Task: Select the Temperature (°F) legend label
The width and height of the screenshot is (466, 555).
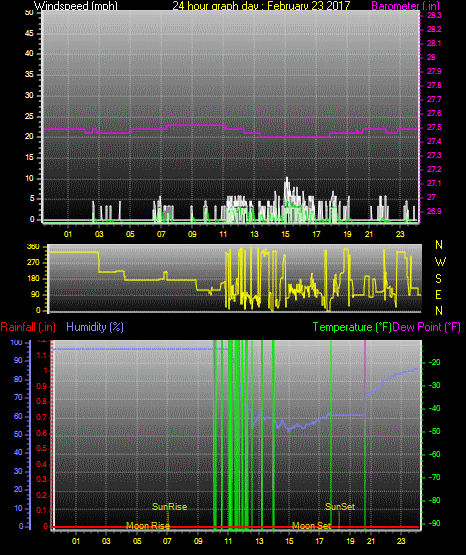Action: [352, 327]
